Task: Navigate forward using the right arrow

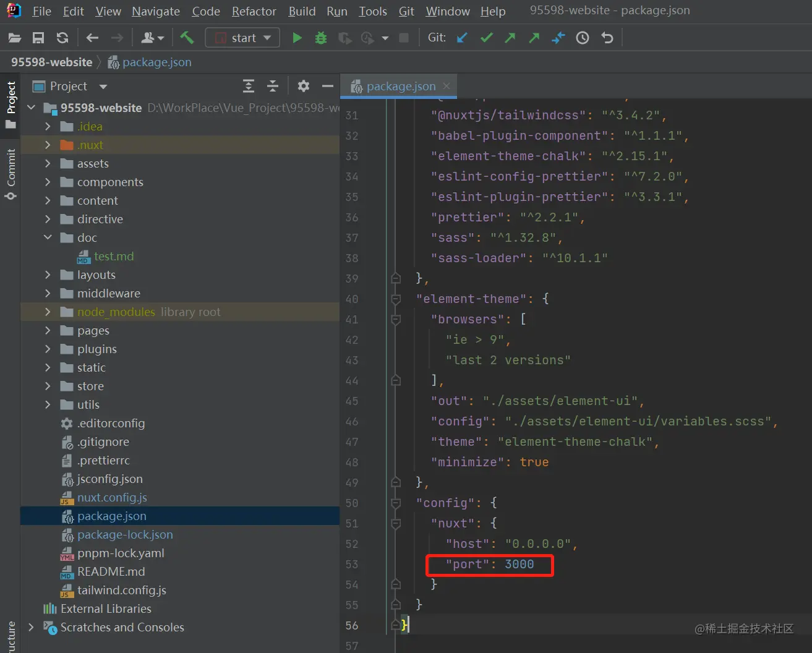Action: [117, 38]
